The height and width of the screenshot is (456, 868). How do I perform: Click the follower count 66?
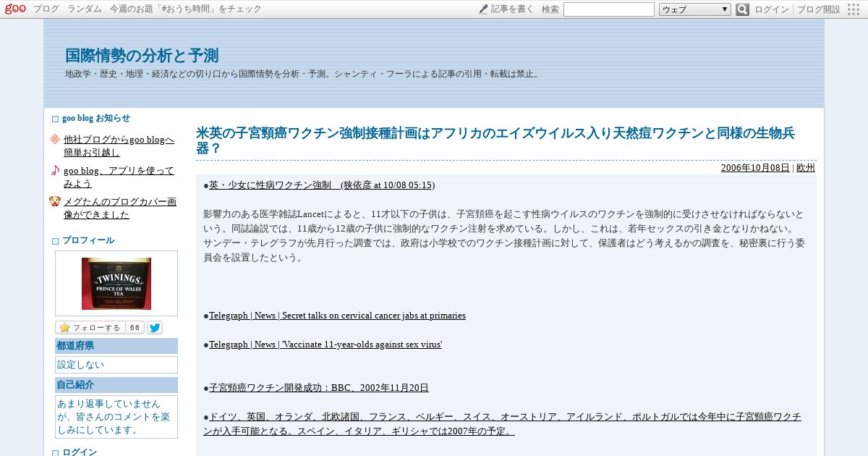click(x=135, y=328)
